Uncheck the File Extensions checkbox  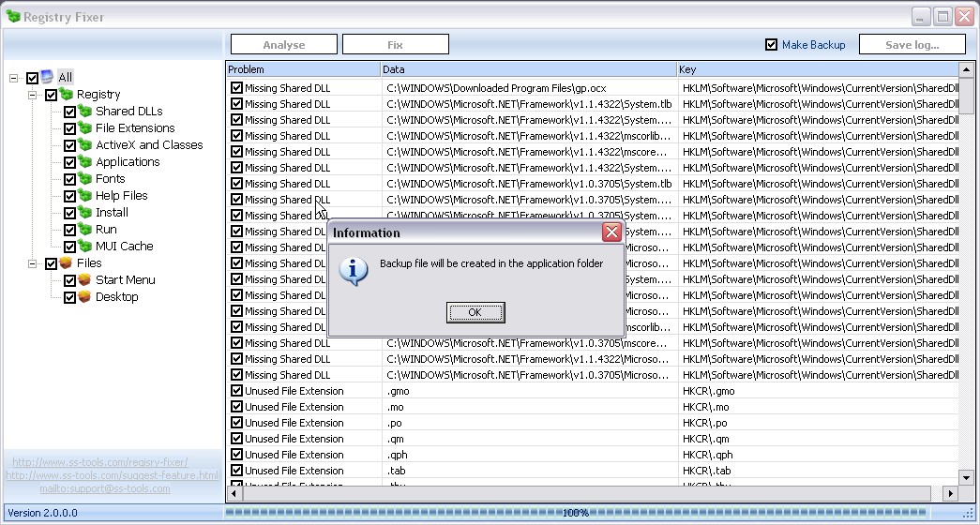(x=70, y=128)
